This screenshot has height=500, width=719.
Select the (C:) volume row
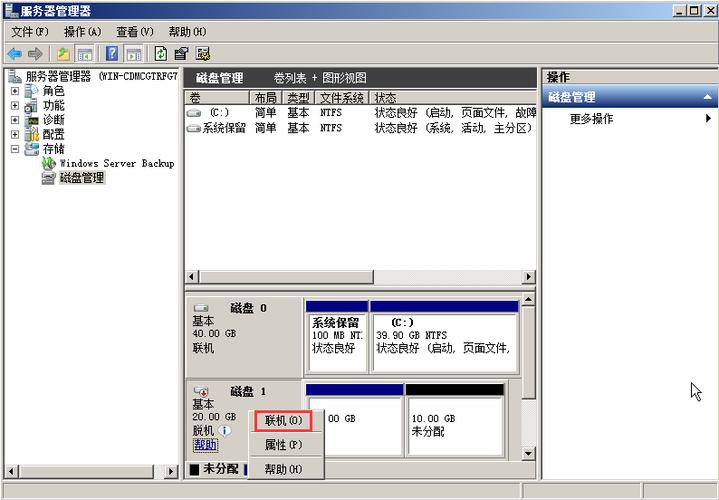coord(360,113)
